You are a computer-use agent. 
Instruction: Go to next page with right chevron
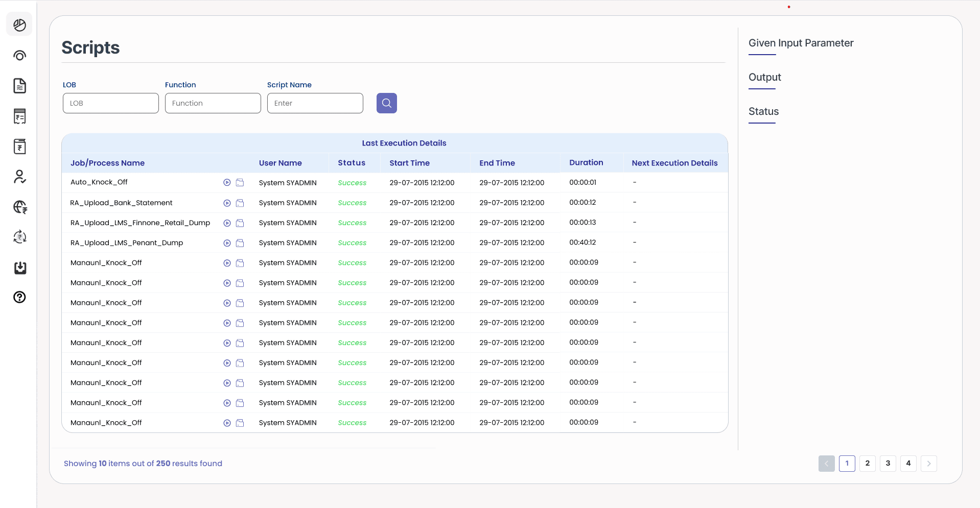pos(928,464)
